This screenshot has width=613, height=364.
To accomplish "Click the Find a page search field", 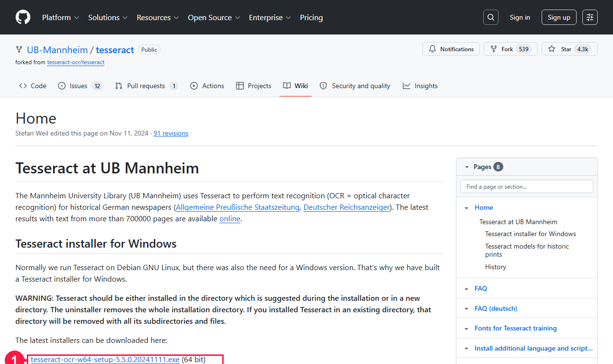I will tap(526, 186).
